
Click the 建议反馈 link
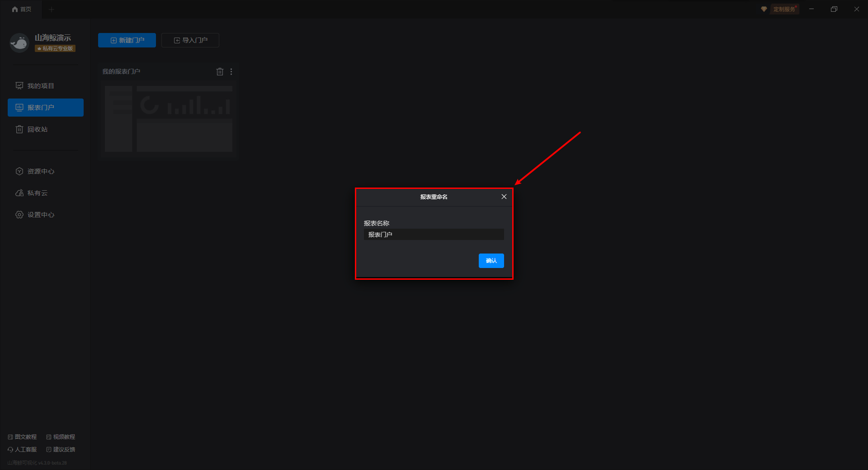coord(61,450)
